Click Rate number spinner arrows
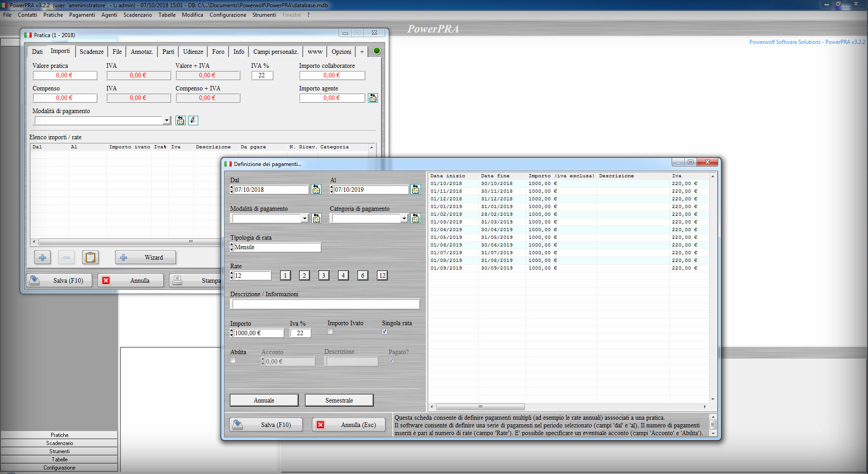 pos(232,275)
